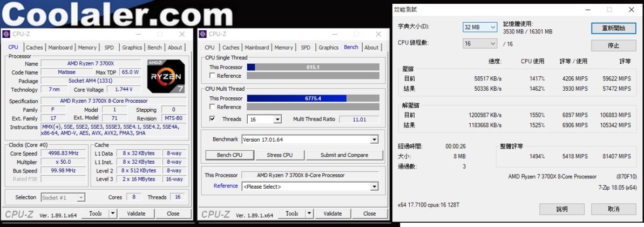Click 7-Zip stop button 停止
This screenshot has height=227, width=644.
(614, 45)
